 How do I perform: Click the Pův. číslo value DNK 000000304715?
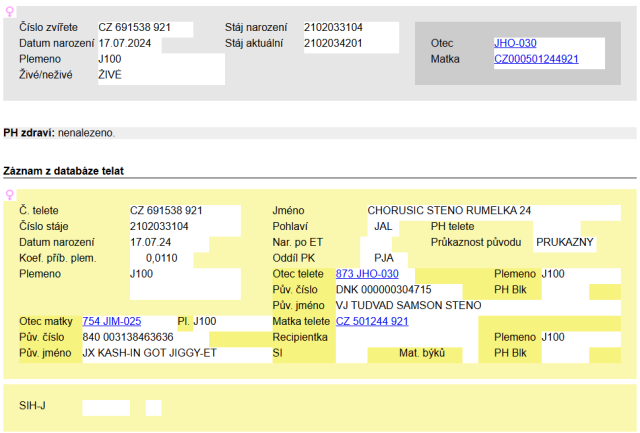pos(386,289)
